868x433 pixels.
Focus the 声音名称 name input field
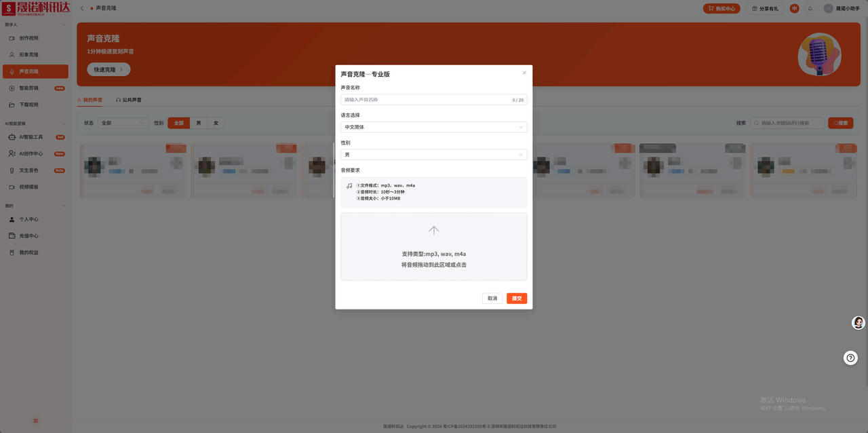[433, 100]
